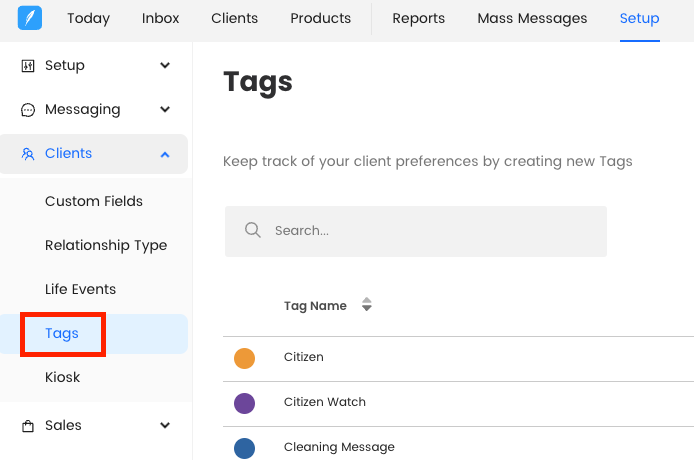This screenshot has width=694, height=460.
Task: Switch to the Reports tab
Action: [418, 19]
